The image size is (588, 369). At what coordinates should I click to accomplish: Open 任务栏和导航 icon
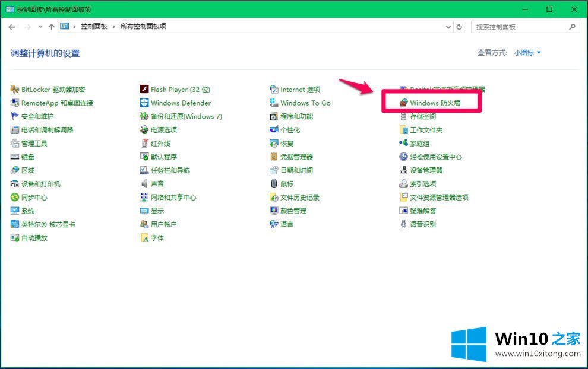point(144,170)
